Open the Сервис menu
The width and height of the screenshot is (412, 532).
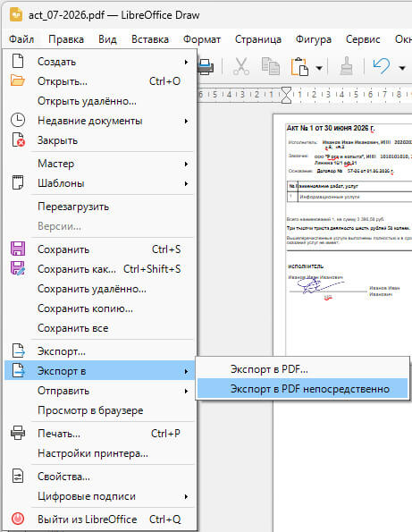click(x=363, y=39)
